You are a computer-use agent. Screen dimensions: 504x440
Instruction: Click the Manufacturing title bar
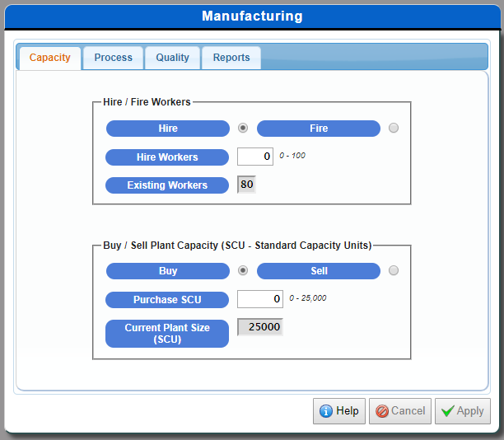(x=252, y=16)
